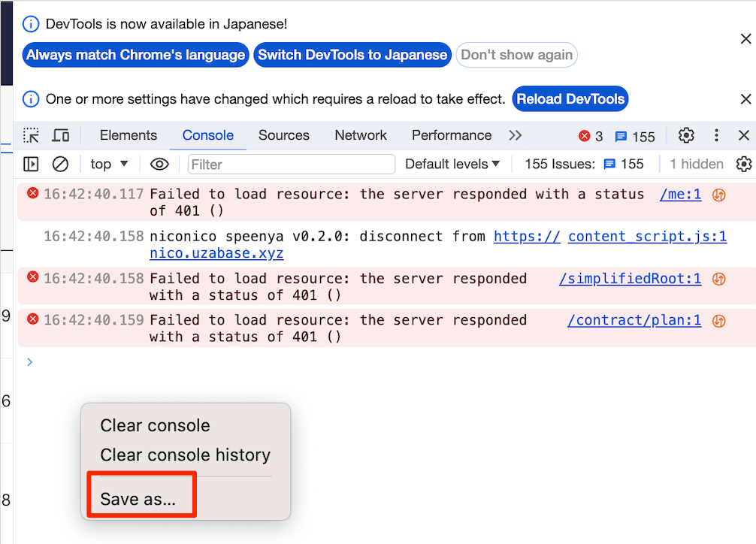Click the clear console circle icon

click(60, 164)
